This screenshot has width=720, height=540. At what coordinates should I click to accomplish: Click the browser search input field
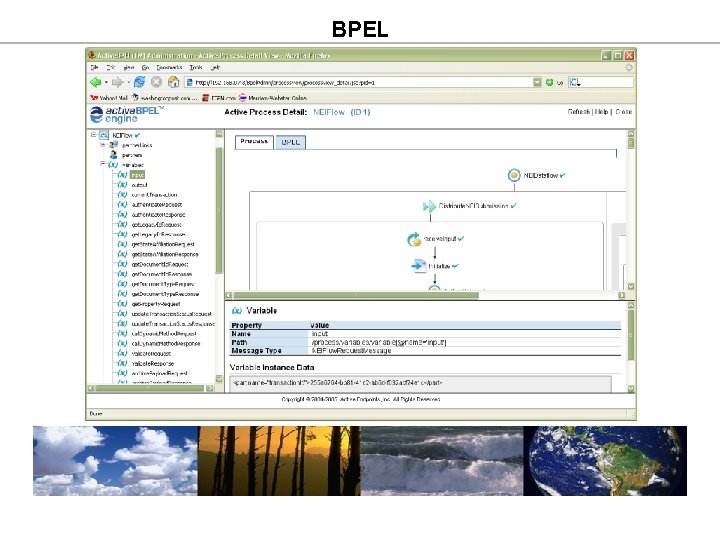[x=606, y=82]
